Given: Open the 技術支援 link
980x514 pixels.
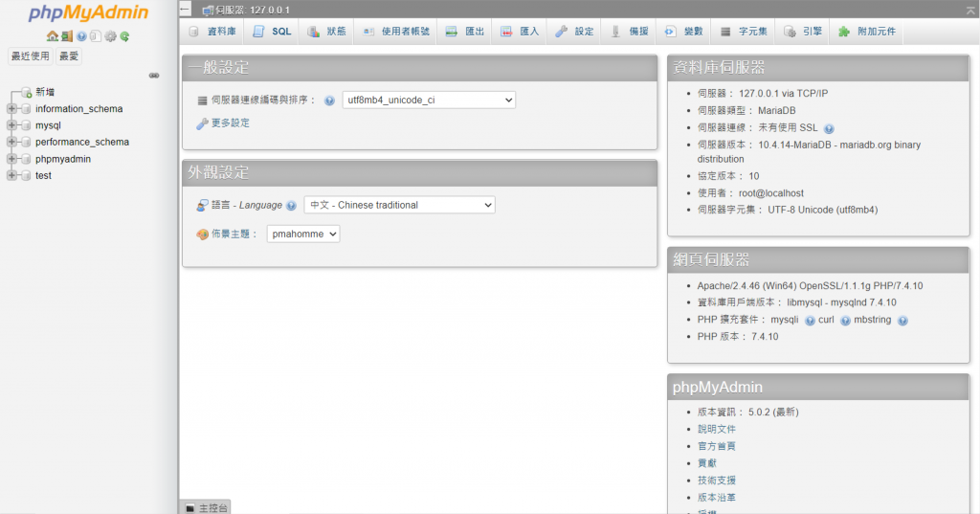Looking at the screenshot, I should [716, 480].
